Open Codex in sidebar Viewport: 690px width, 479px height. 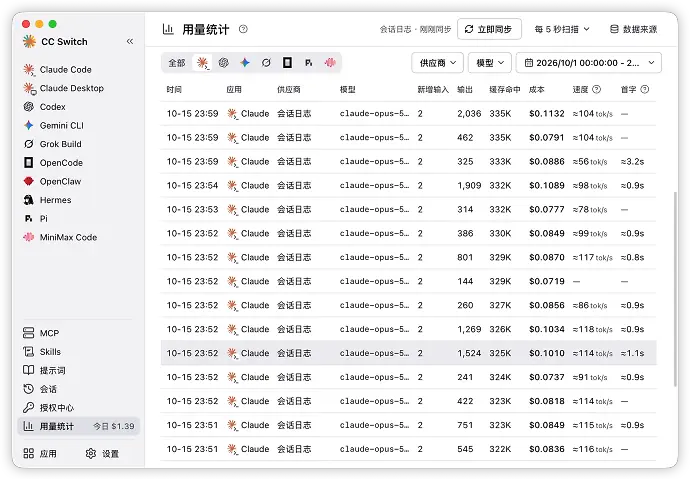click(44, 107)
